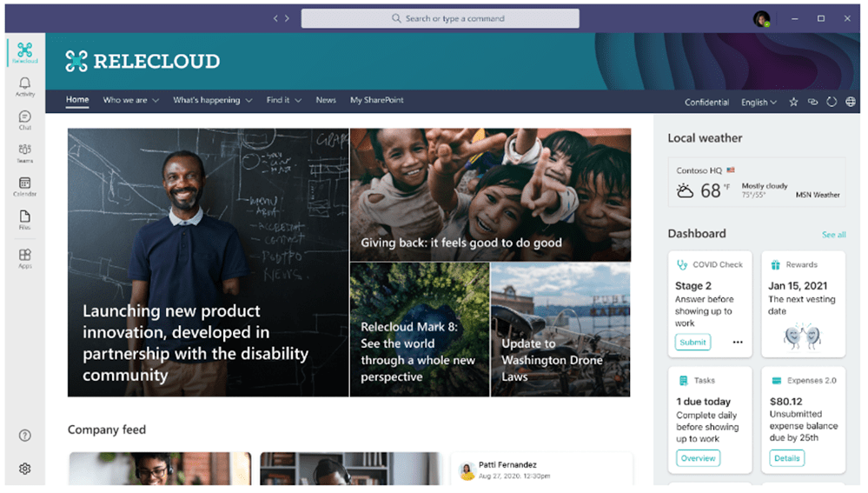Expand the What's happening dropdown

pyautogui.click(x=212, y=100)
